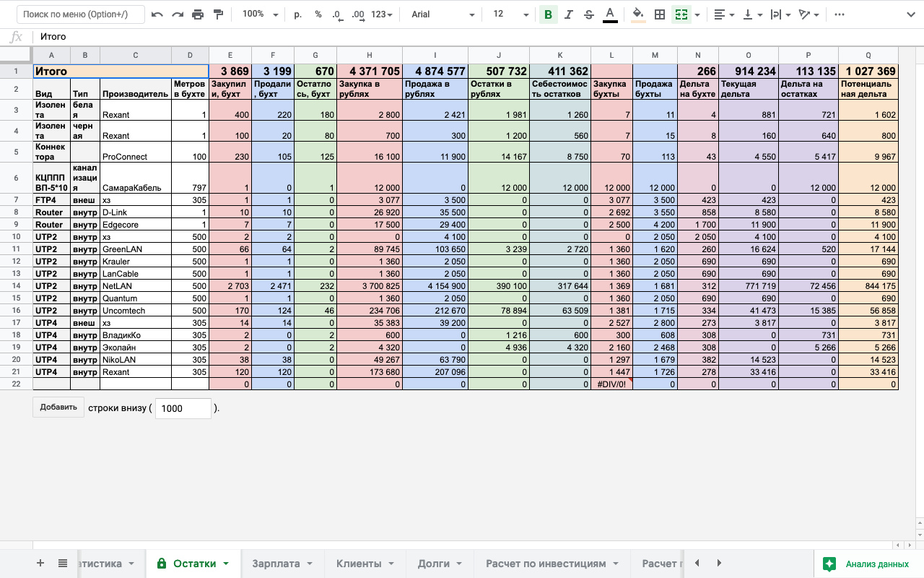Open the Arial font dropdown
This screenshot has width=924, height=578.
(443, 14)
